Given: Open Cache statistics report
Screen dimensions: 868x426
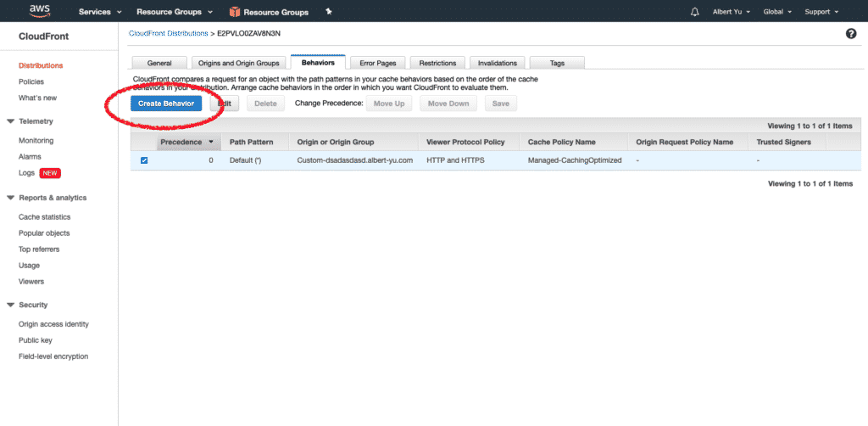Looking at the screenshot, I should pos(44,217).
